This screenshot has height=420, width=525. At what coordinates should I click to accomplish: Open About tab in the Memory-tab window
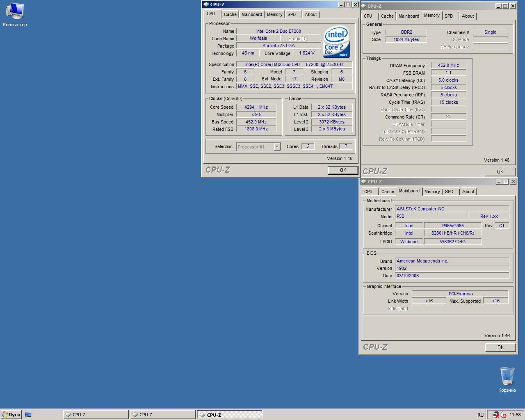coord(468,16)
